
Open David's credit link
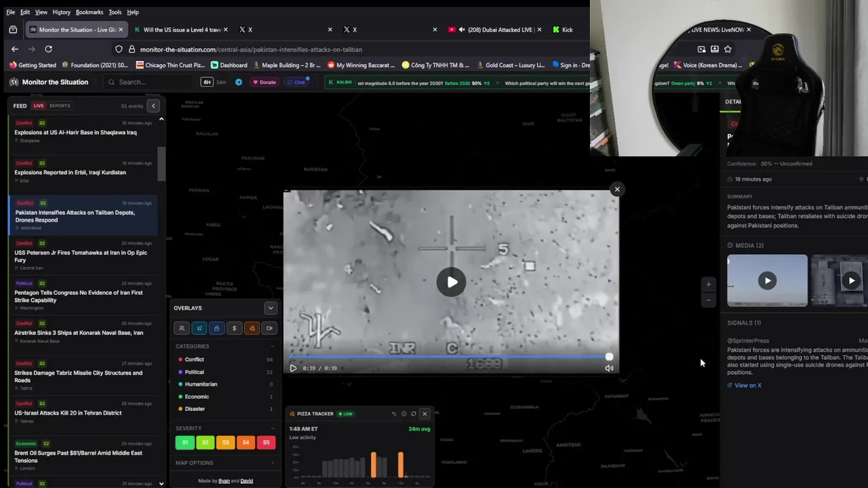[246, 481]
